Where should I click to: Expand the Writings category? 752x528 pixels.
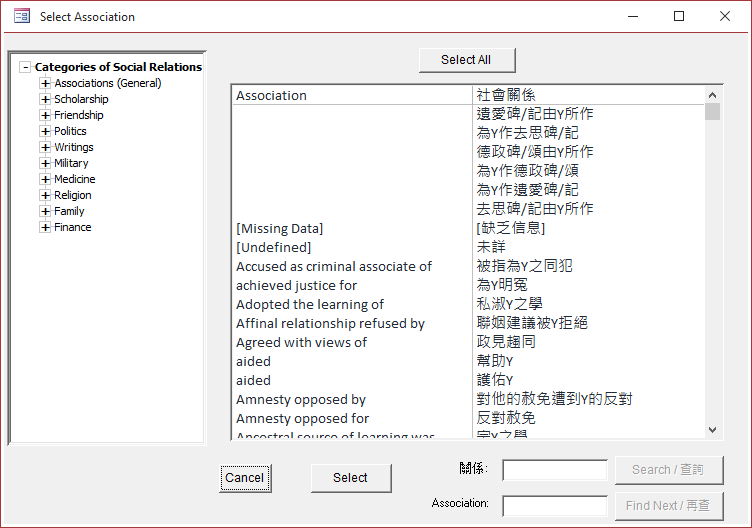pyautogui.click(x=45, y=147)
